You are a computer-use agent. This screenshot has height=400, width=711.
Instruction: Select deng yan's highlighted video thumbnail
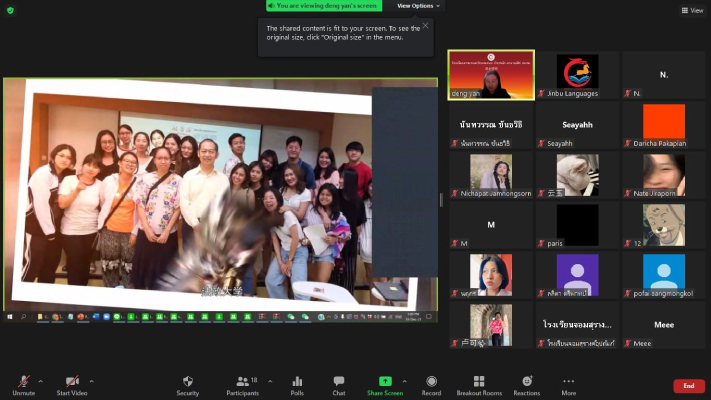pos(490,75)
